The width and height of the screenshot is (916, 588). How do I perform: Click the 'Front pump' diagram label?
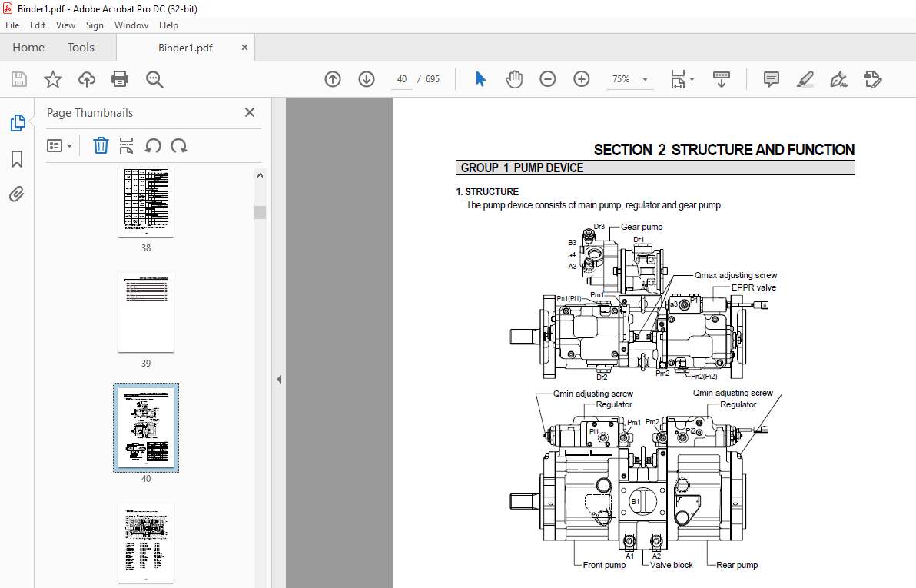(x=604, y=565)
